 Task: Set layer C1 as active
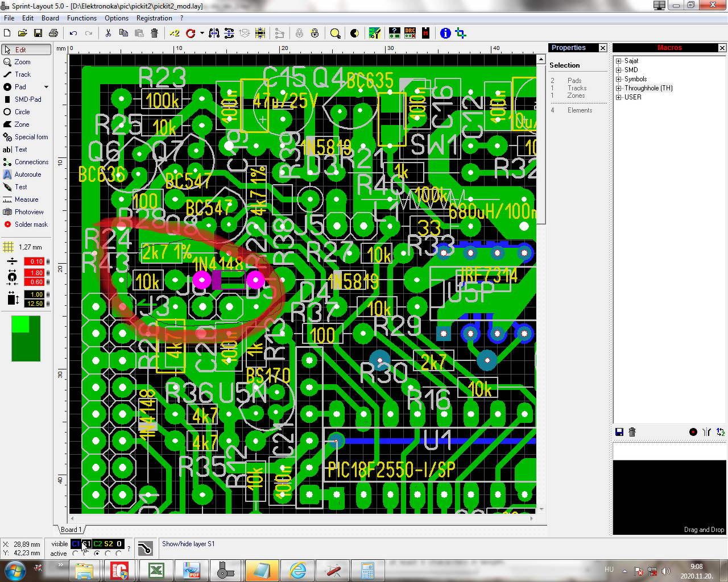[x=76, y=553]
